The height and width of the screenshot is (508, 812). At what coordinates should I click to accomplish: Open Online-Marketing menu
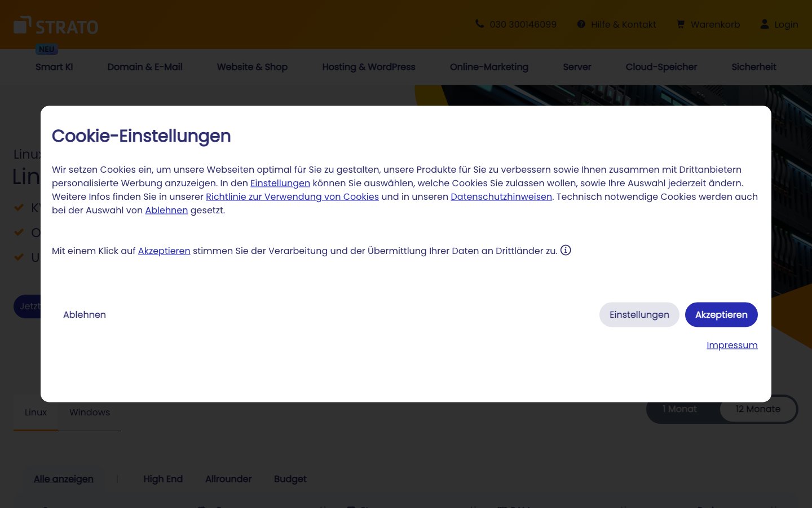(x=489, y=67)
